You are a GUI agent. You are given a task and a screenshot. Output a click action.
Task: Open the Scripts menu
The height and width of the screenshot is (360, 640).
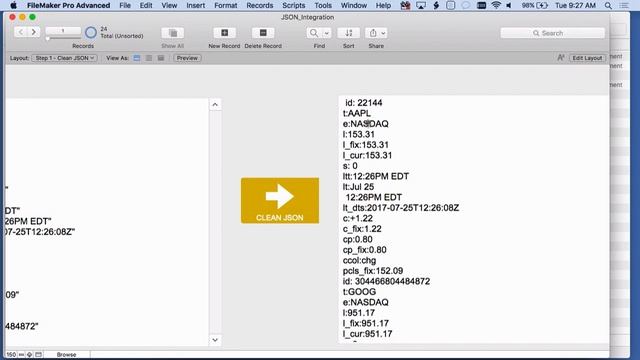coord(293,5)
